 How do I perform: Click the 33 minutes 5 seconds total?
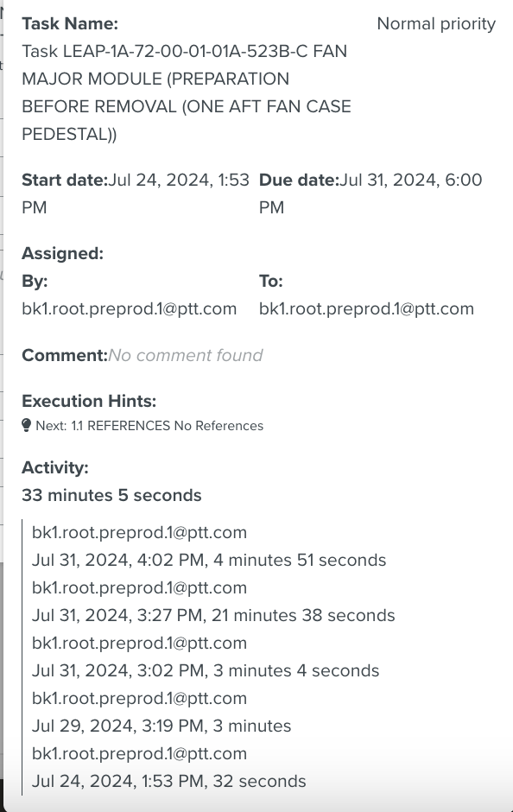coord(111,495)
